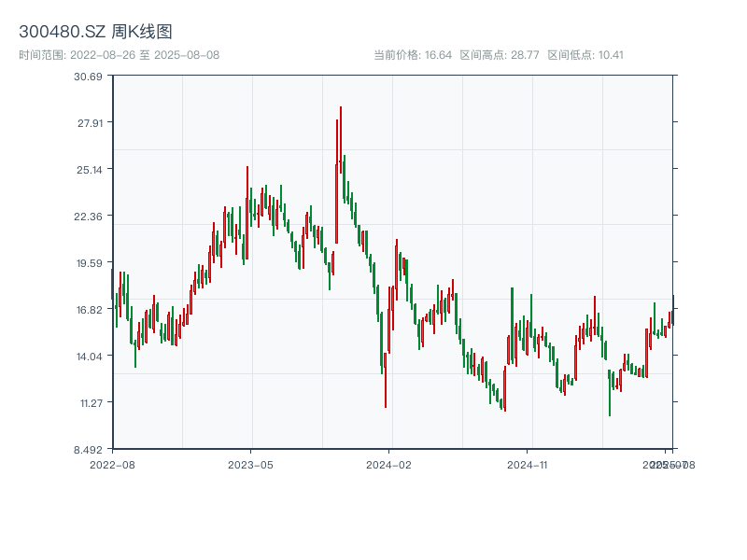The height and width of the screenshot is (560, 747).
Task: Select the 时间范围 date range text
Action: [120, 55]
